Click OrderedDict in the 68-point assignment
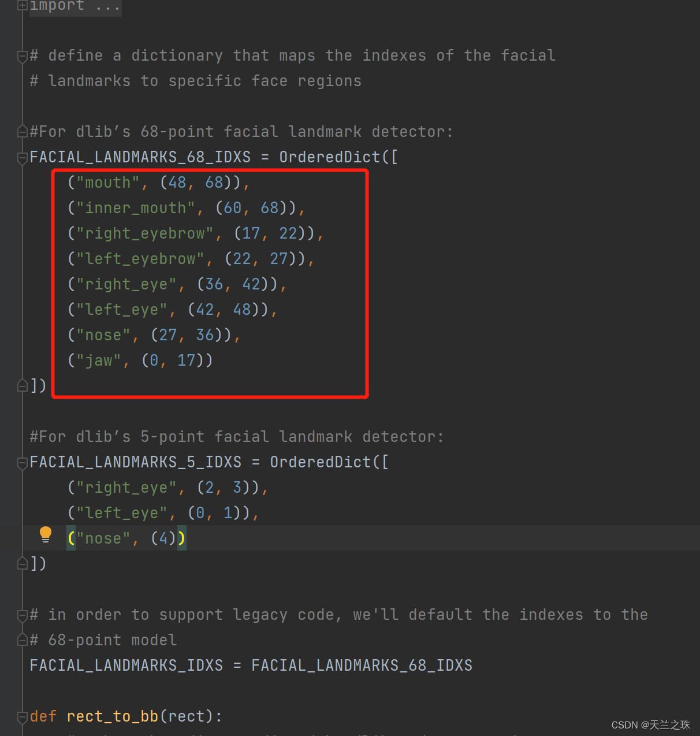Viewport: 700px width, 736px height. point(329,157)
